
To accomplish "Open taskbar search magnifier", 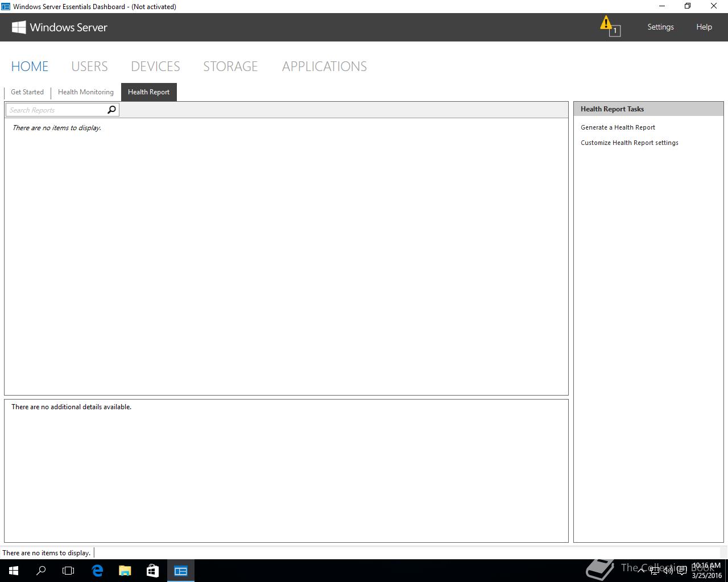I will point(41,571).
